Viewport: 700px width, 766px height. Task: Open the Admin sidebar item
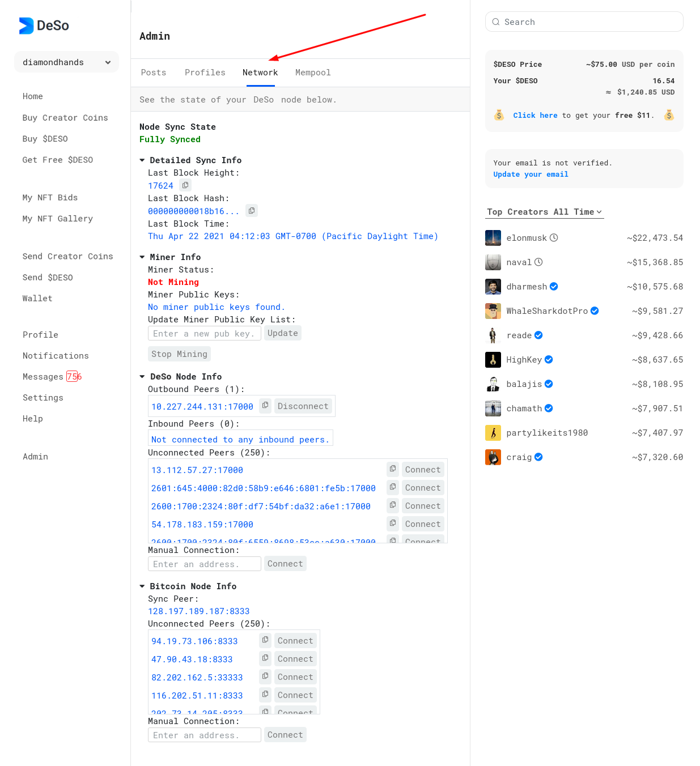tap(35, 457)
